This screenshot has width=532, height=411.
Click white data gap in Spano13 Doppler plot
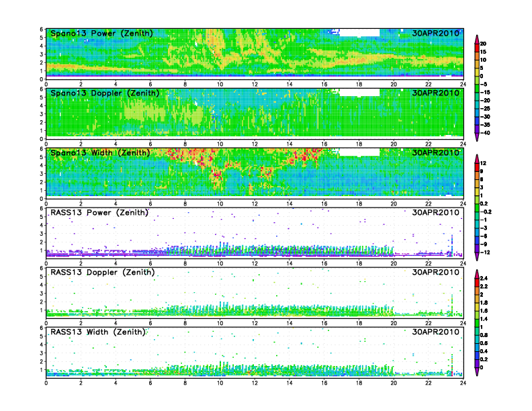pos(359,92)
